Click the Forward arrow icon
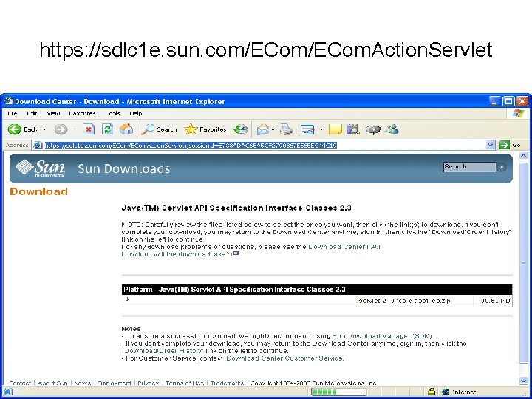 [61, 129]
